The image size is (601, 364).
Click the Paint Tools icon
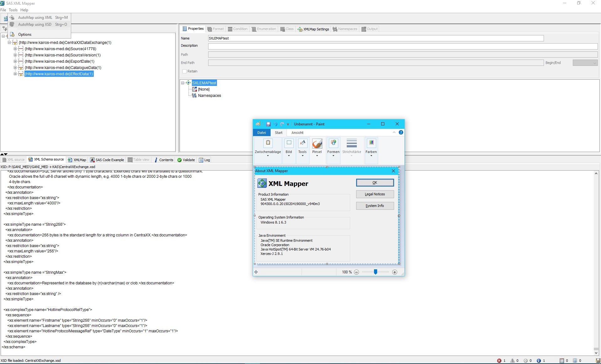303,143
